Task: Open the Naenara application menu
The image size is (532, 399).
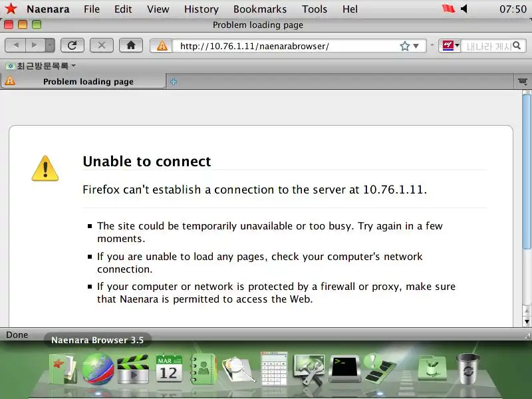Action: point(48,9)
